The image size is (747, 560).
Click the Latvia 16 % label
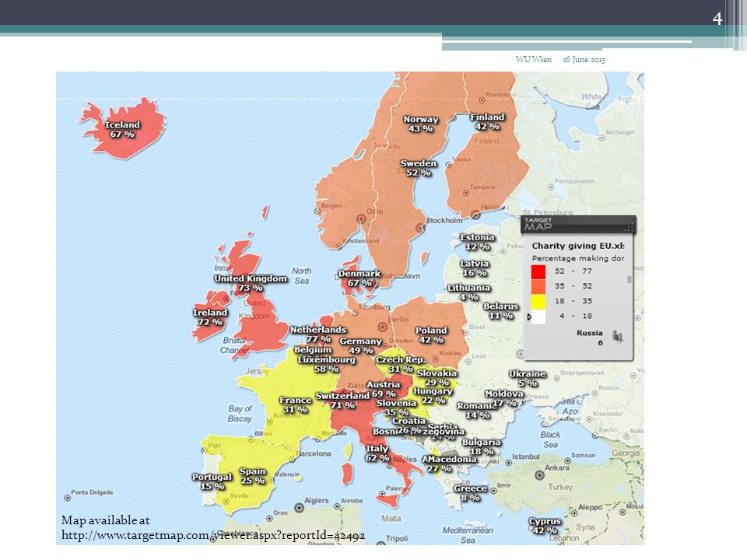point(475,268)
